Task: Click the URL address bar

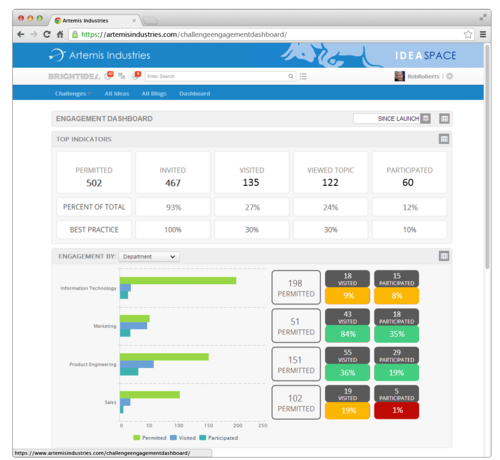Action: (x=270, y=34)
